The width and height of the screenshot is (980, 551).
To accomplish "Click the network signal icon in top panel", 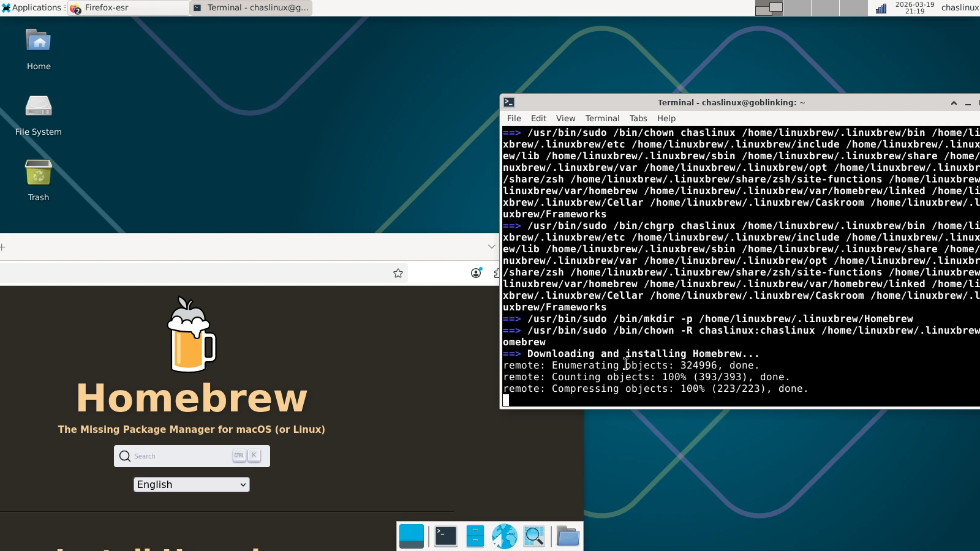I will 881,8.
